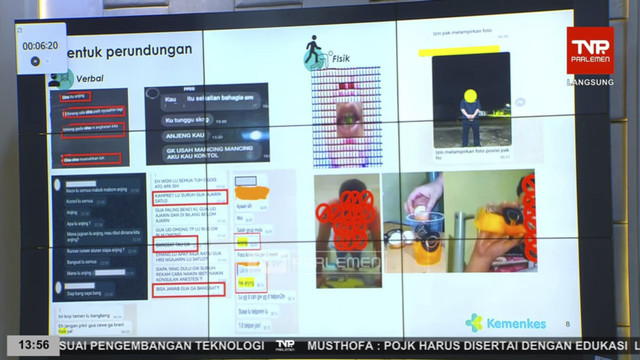The width and height of the screenshot is (640, 360).
Task: Open the dark chat screenshot with 'Kontol lu semua'
Action: coord(100,237)
